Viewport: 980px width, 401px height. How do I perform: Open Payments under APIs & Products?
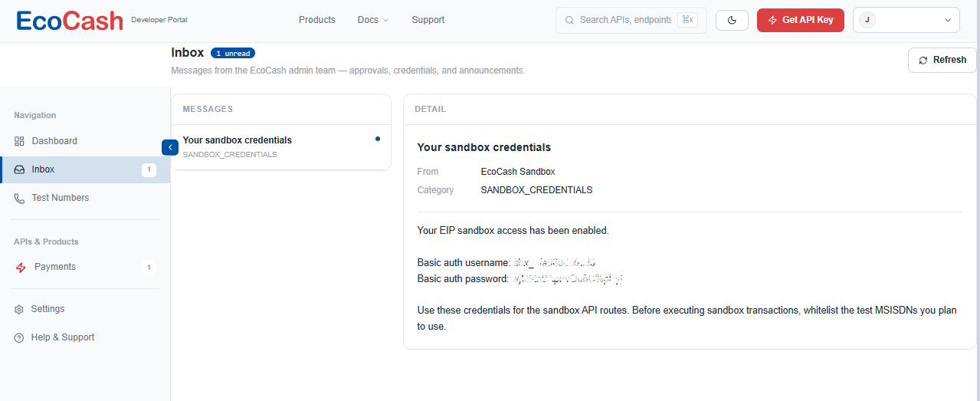[x=85, y=267]
